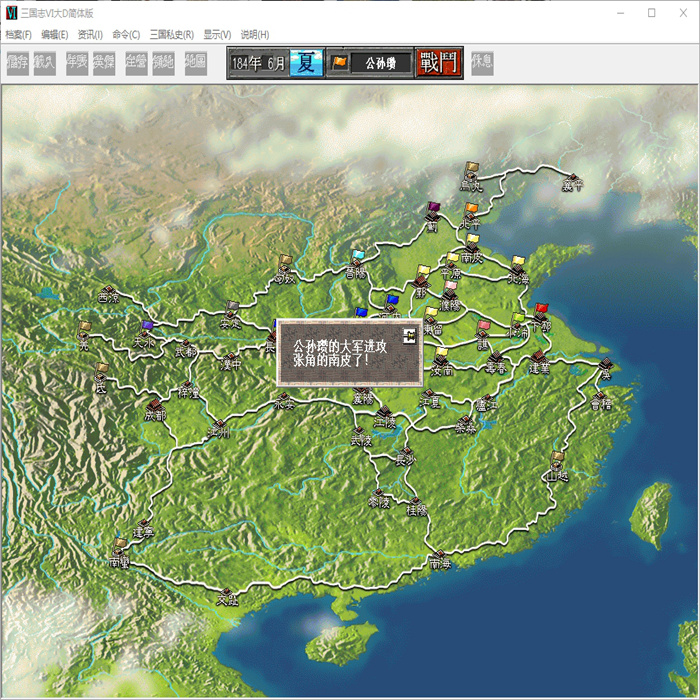Select the 譙 city icon
The height and width of the screenshot is (700, 700).
click(483, 334)
